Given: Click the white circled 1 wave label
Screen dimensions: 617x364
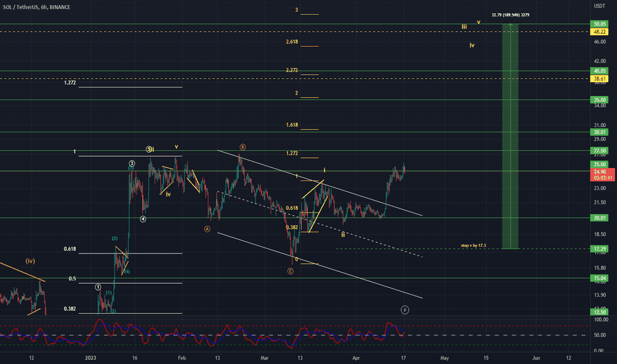Looking at the screenshot, I should [98, 287].
